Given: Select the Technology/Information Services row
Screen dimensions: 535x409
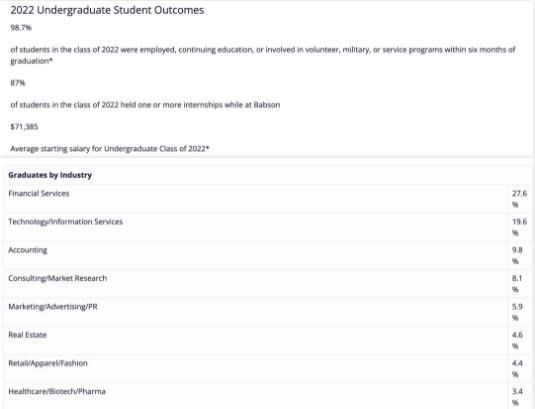Looking at the screenshot, I should [268, 227].
